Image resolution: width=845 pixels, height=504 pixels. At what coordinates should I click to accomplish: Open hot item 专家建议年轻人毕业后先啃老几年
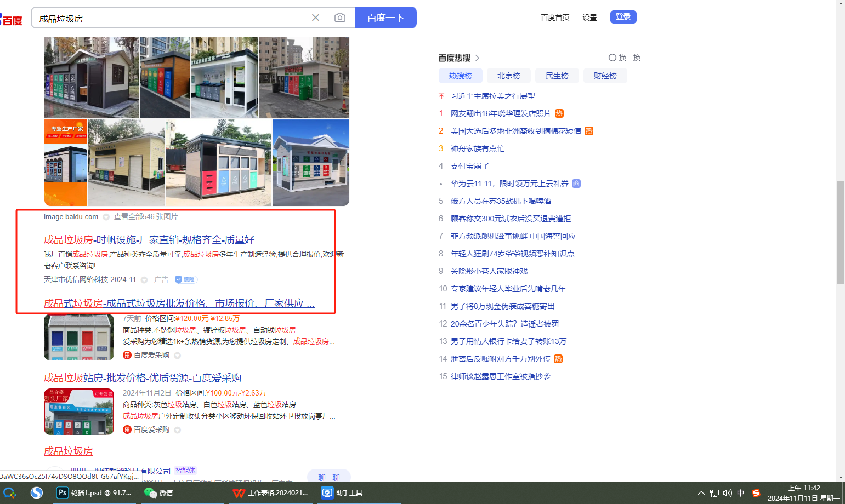pos(508,289)
